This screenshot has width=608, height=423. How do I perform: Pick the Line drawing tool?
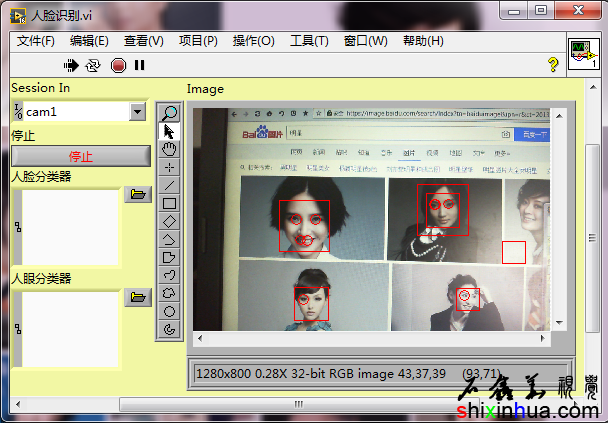[x=170, y=185]
